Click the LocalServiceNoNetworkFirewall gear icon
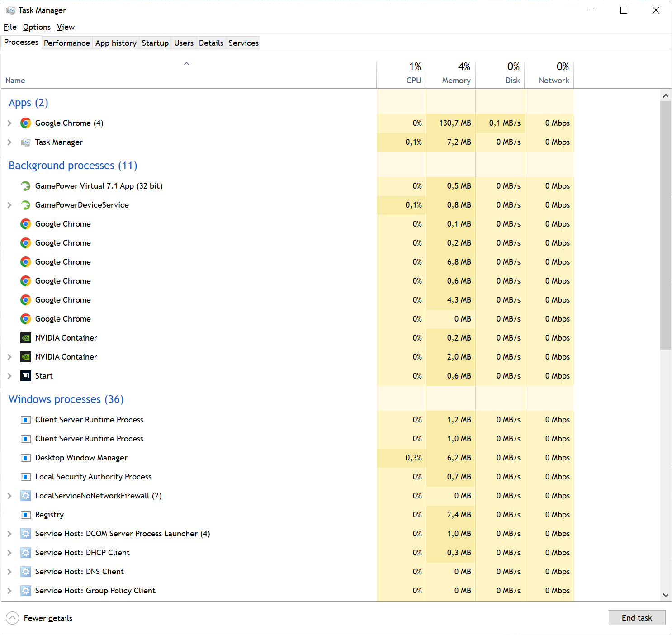Image resolution: width=672 pixels, height=635 pixels. 26,496
